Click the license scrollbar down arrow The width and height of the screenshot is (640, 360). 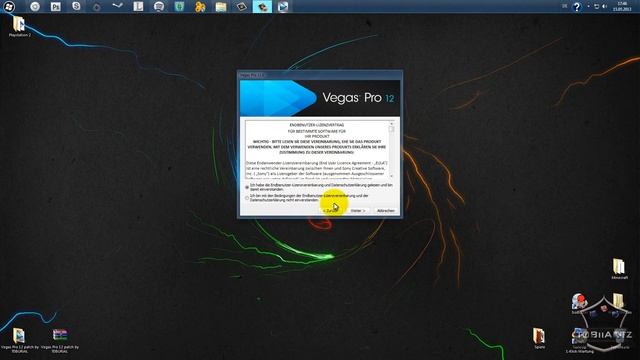[391, 176]
